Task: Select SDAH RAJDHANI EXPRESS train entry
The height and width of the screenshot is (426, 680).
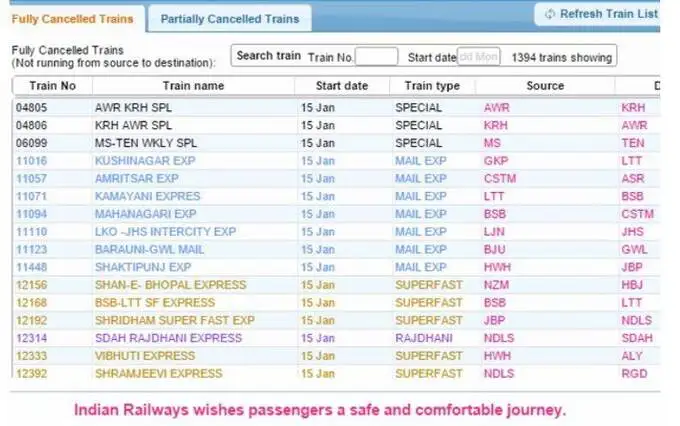Action: coord(168,338)
